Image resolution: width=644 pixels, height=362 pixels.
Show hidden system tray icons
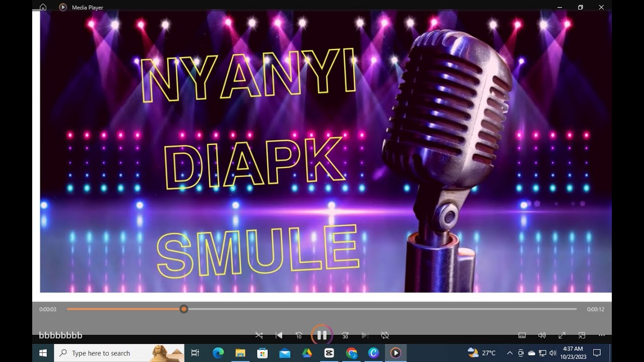click(510, 353)
